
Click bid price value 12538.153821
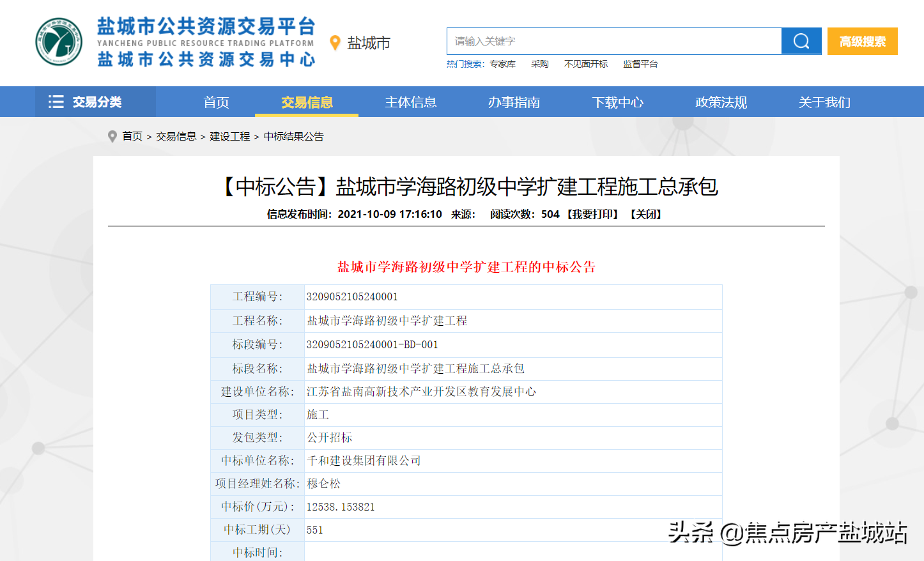(341, 507)
